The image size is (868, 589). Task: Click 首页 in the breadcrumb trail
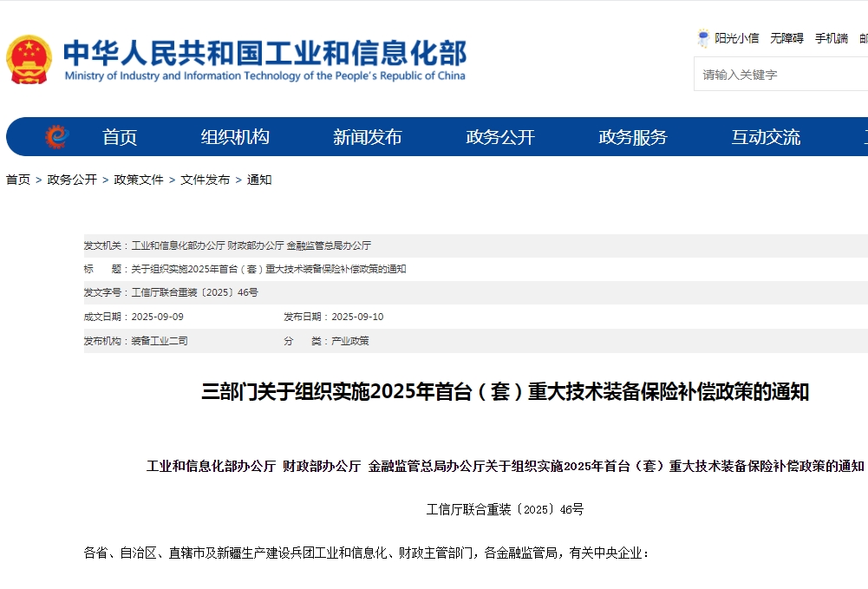pyautogui.click(x=18, y=180)
